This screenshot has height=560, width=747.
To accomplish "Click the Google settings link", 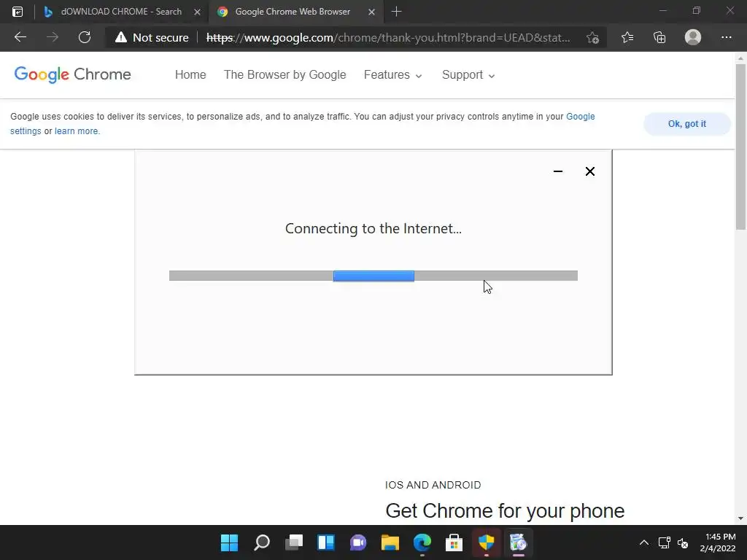I will pyautogui.click(x=580, y=117).
